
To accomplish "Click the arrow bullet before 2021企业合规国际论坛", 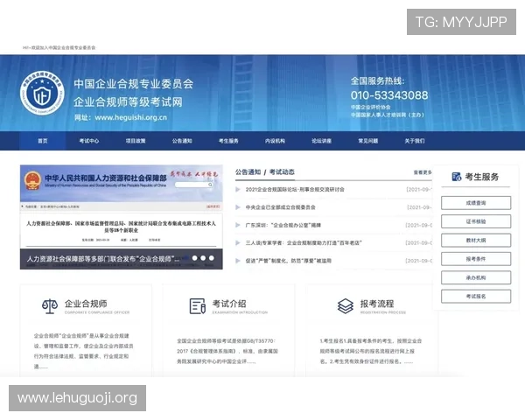I will pos(238,190).
